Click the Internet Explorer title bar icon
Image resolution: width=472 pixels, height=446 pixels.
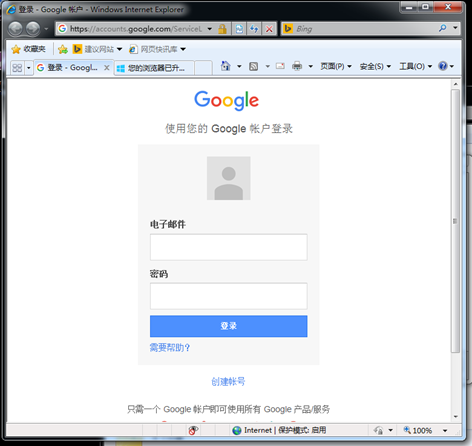(11, 9)
